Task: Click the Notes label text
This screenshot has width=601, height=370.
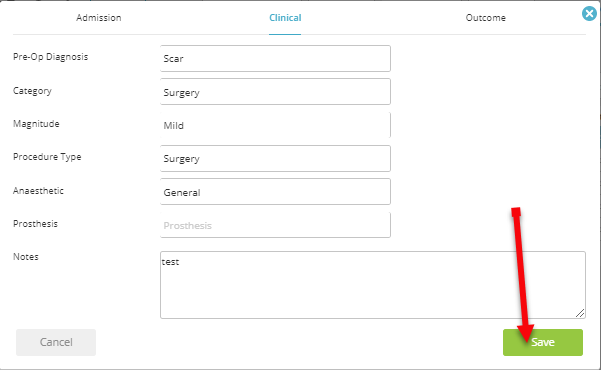Action: (26, 257)
